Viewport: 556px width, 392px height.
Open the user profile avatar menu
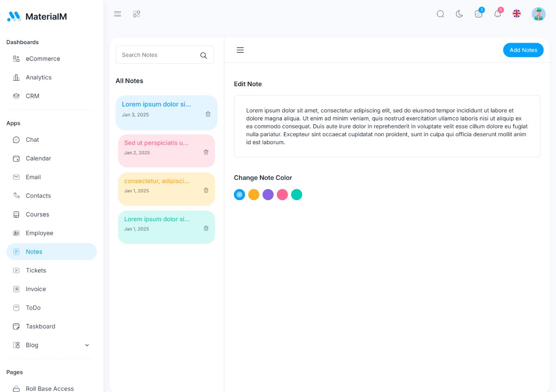coord(538,13)
